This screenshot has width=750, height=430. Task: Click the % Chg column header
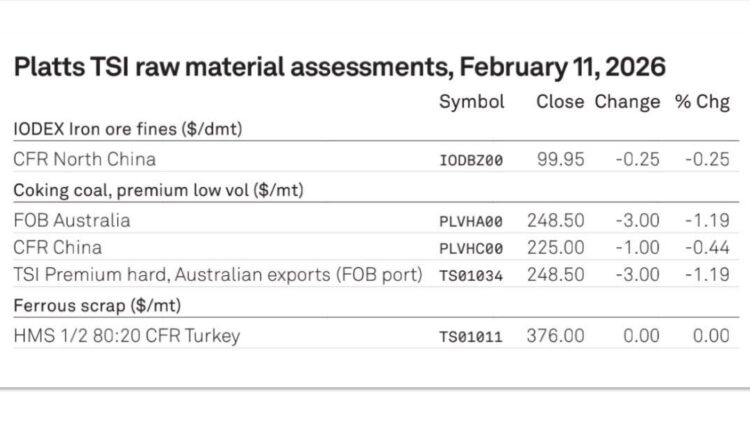tap(701, 102)
